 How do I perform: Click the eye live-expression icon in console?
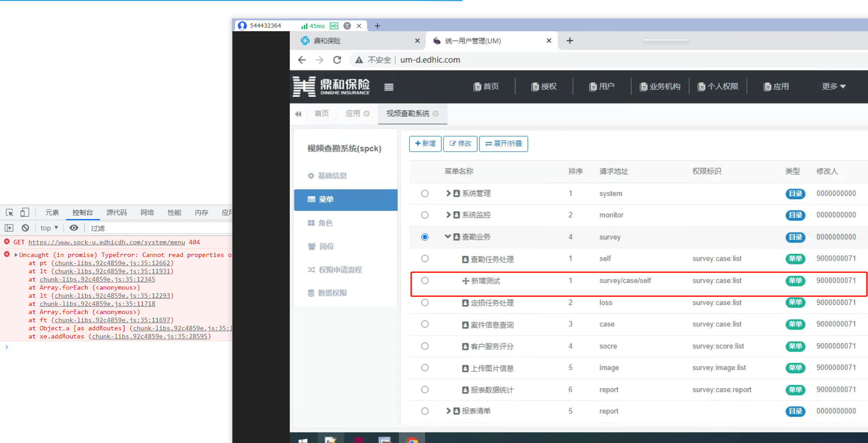[74, 228]
